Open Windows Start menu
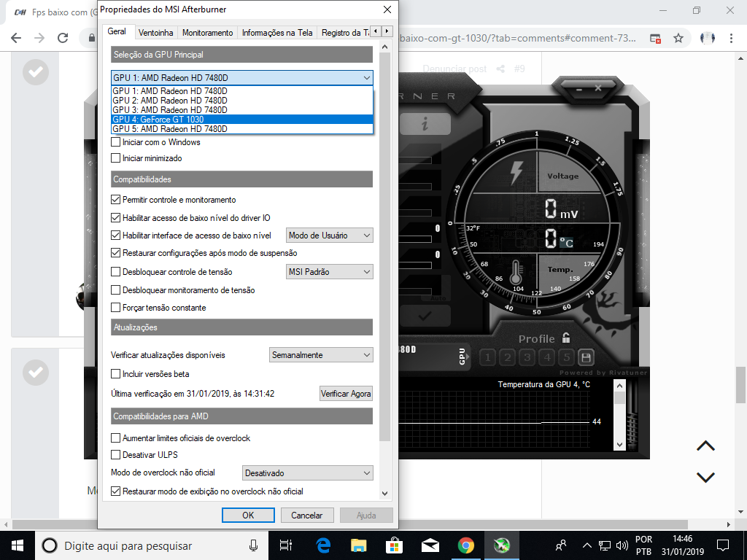 click(18, 545)
